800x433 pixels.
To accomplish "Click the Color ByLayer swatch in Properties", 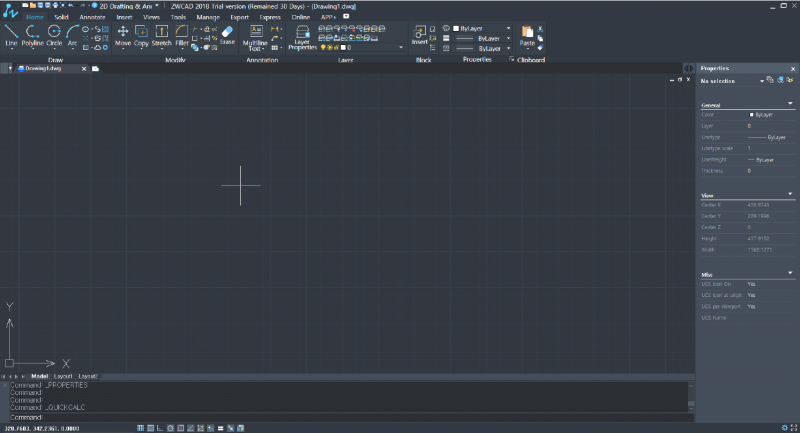I will pyautogui.click(x=752, y=115).
